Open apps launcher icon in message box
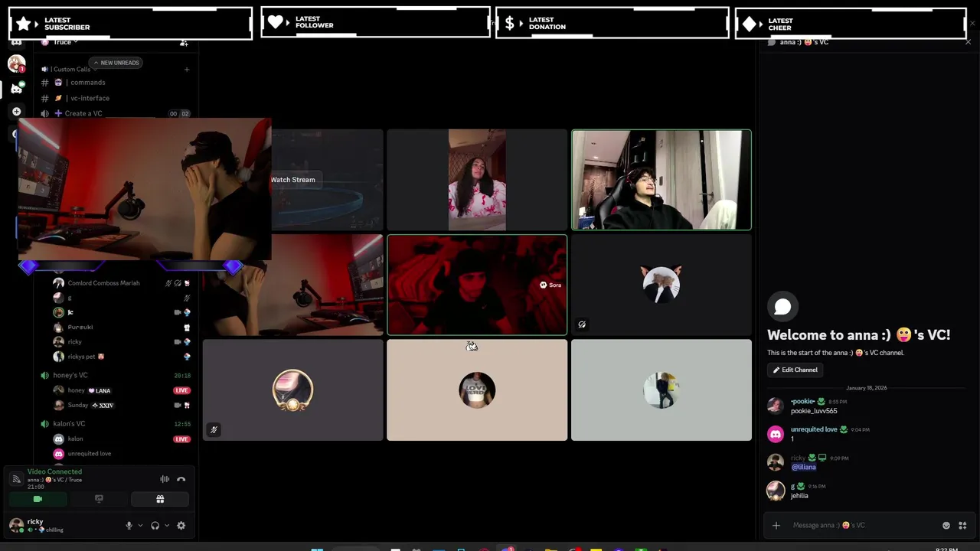980x551 pixels. (x=962, y=526)
